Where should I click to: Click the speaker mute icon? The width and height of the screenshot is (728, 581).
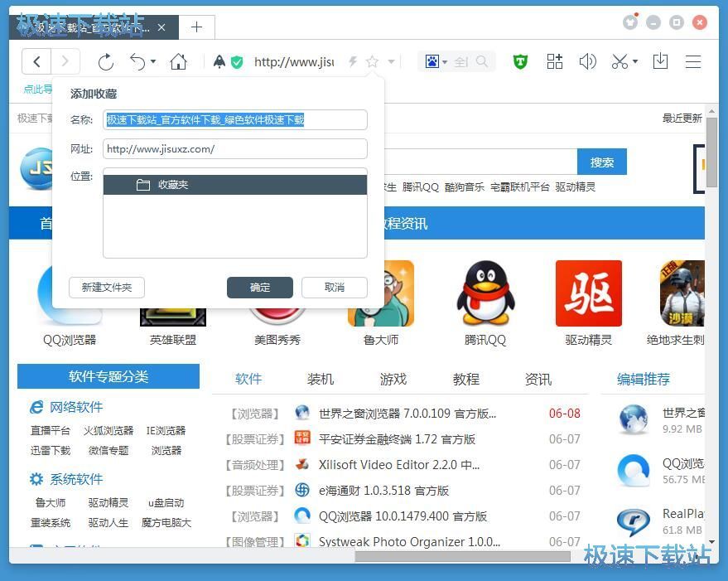tap(587, 61)
